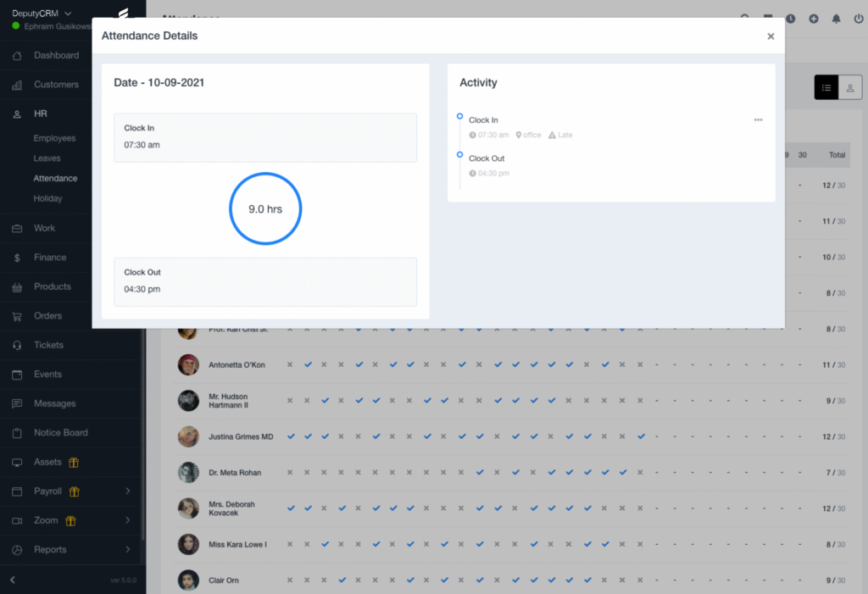Click the Tickets headset icon in sidebar
The height and width of the screenshot is (594, 868).
[17, 346]
